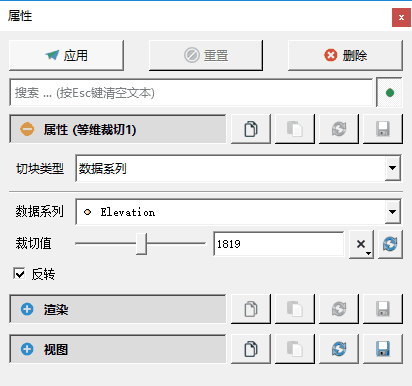Click the 裁切值 slider handle

(142, 244)
